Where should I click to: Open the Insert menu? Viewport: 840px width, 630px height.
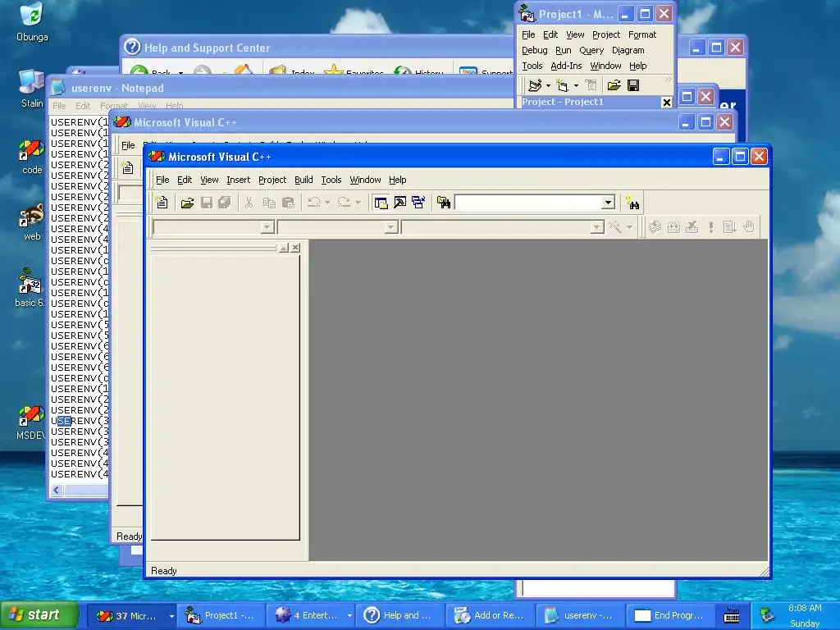[238, 180]
